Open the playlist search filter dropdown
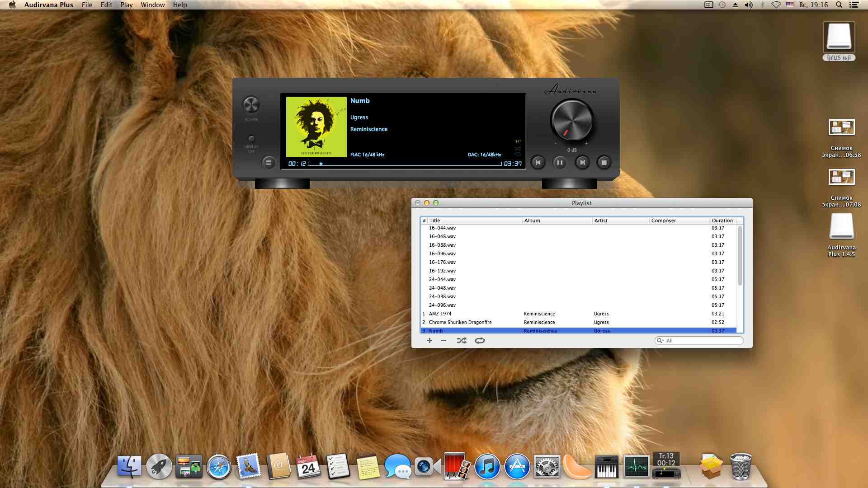Image resolution: width=868 pixels, height=488 pixels. coord(660,341)
